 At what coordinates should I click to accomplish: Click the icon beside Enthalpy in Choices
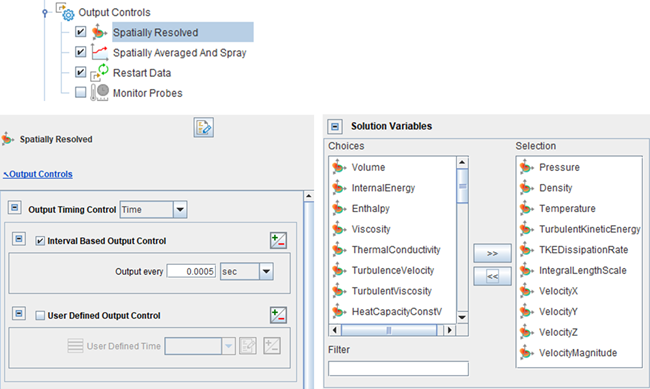point(339,208)
